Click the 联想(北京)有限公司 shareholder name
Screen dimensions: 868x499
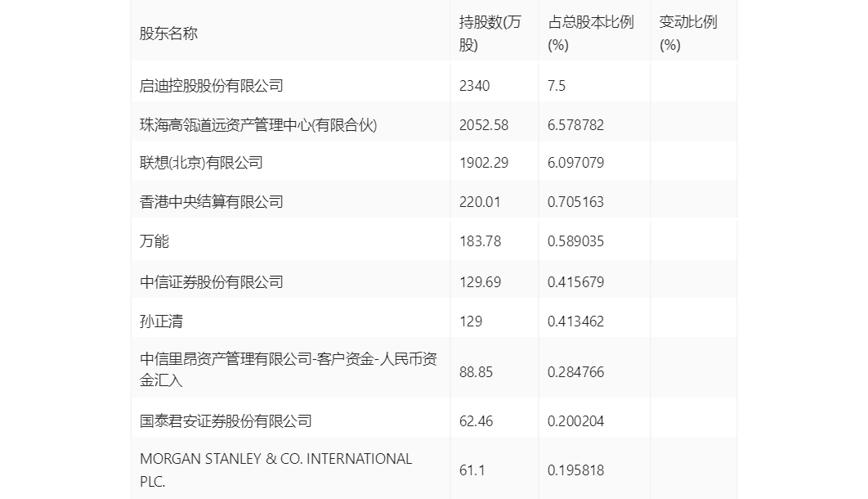pos(202,163)
